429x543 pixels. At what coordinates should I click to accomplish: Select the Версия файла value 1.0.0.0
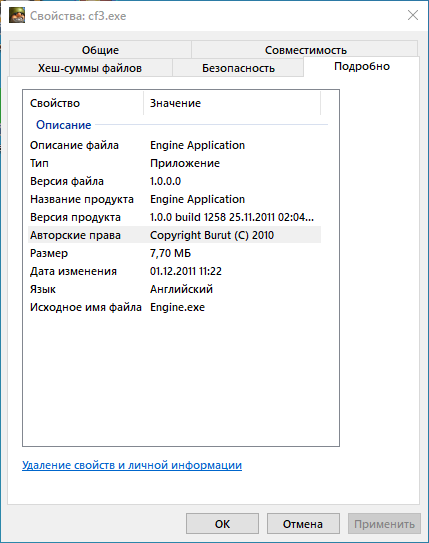pyautogui.click(x=166, y=181)
